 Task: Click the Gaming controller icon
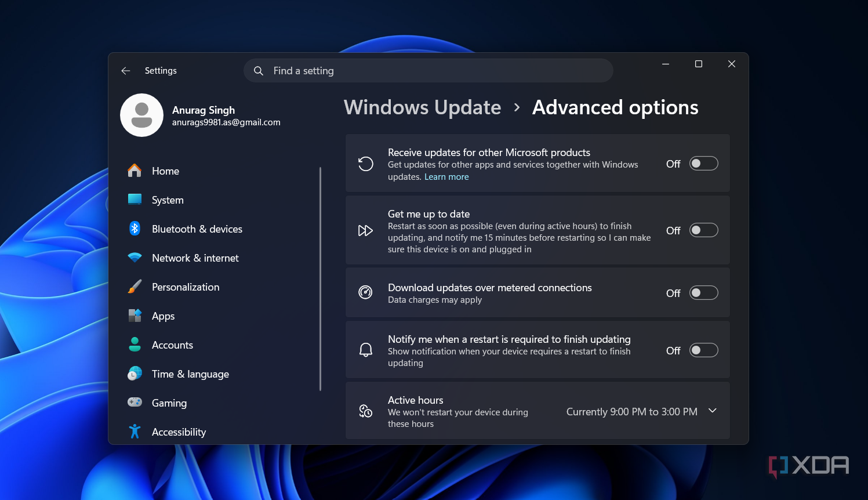(135, 402)
